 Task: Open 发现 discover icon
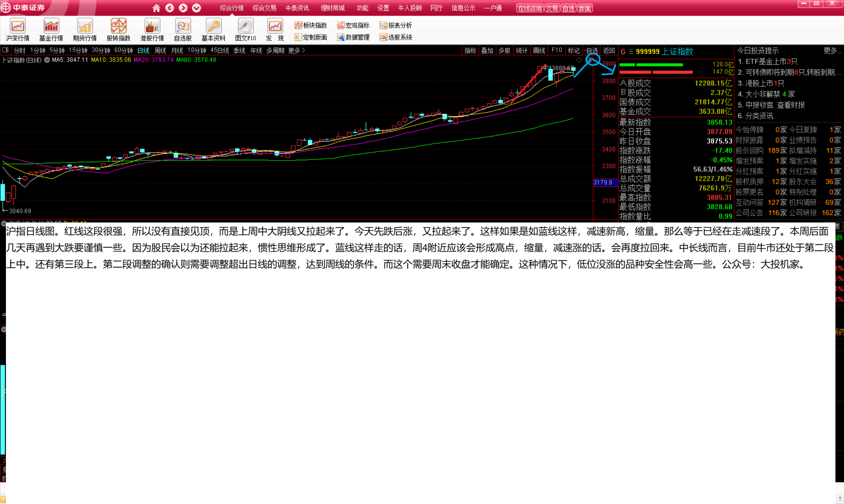pyautogui.click(x=275, y=30)
